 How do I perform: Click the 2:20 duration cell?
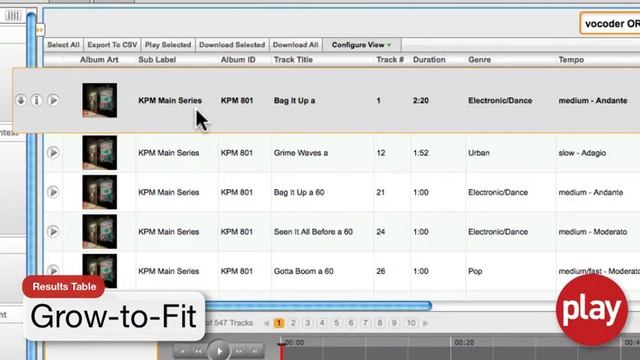[420, 100]
